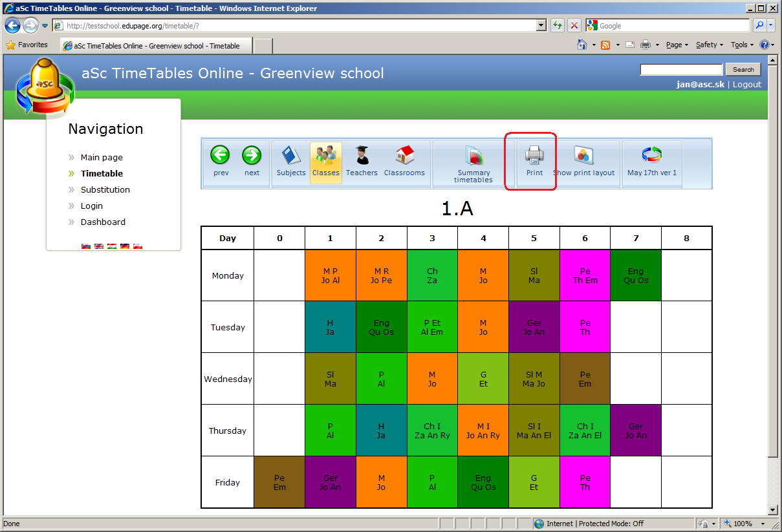Open the Subjects book icon
Screen dimensions: 782x532
point(291,156)
